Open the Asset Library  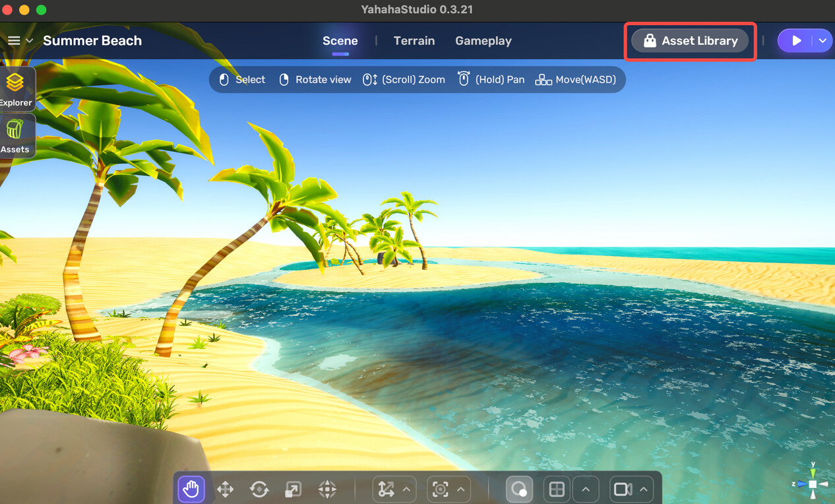point(690,41)
